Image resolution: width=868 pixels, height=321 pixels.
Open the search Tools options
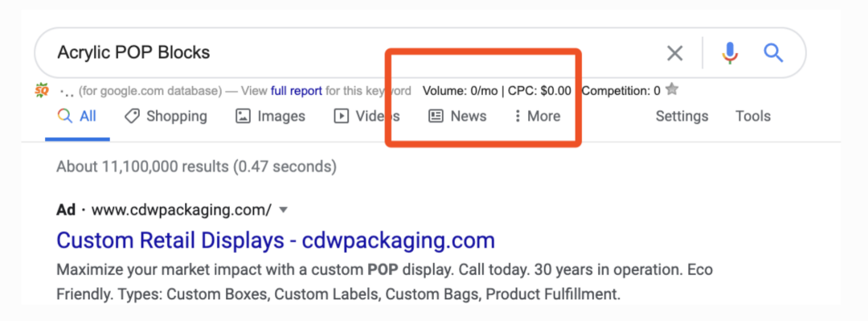[753, 116]
